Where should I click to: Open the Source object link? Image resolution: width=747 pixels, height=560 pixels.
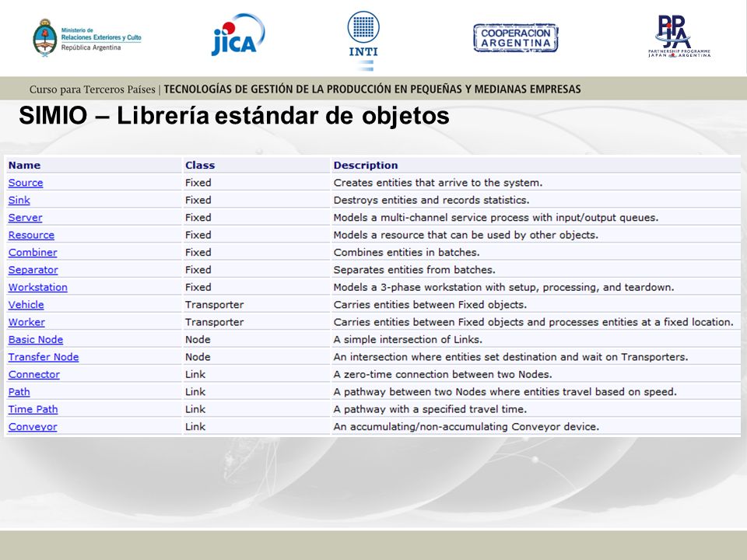click(x=26, y=183)
